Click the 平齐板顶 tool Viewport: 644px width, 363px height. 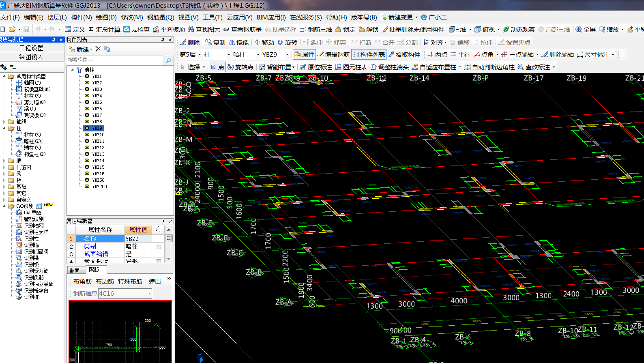pyautogui.click(x=169, y=29)
